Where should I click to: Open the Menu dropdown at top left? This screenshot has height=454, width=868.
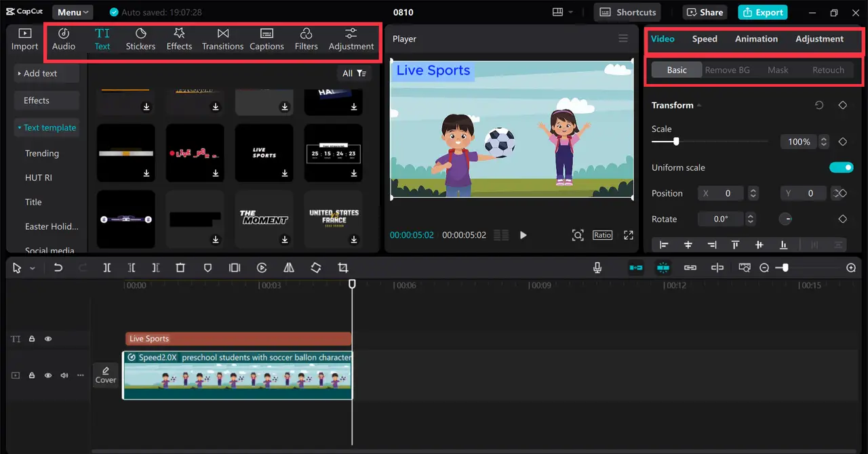click(72, 12)
